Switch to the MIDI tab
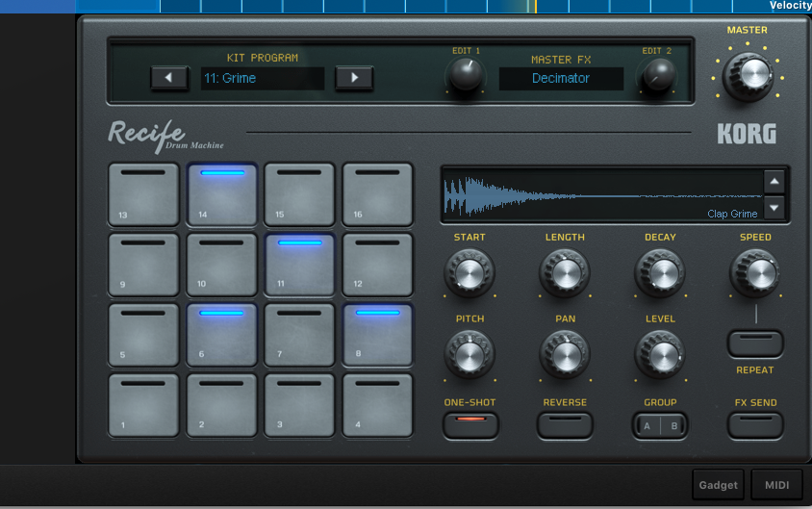812x509 pixels. tap(776, 485)
